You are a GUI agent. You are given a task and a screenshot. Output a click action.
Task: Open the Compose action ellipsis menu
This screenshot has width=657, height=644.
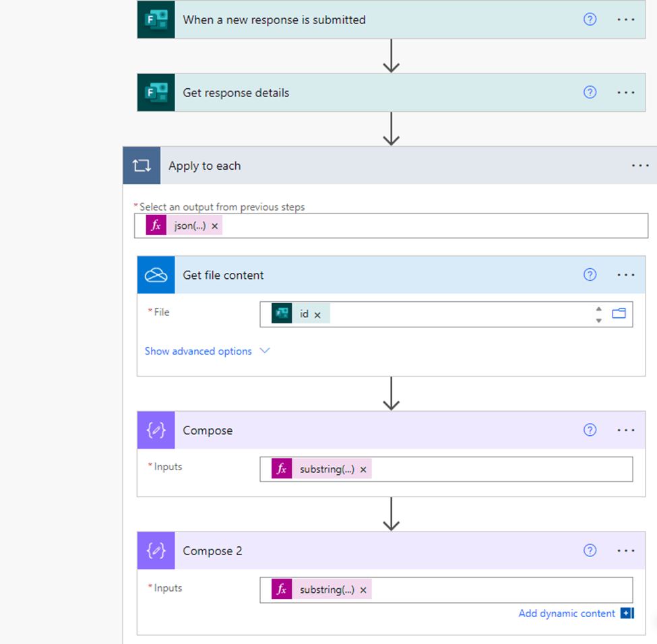point(625,430)
